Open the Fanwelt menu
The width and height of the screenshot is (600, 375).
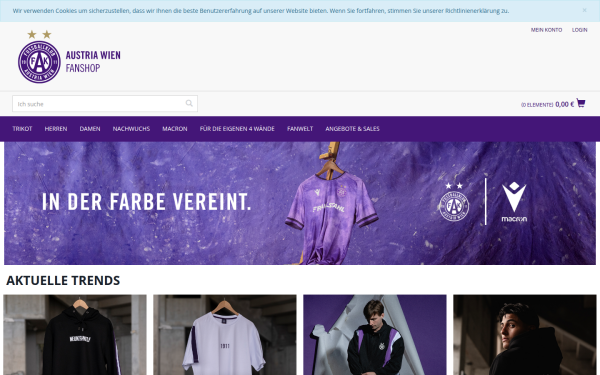click(300, 129)
